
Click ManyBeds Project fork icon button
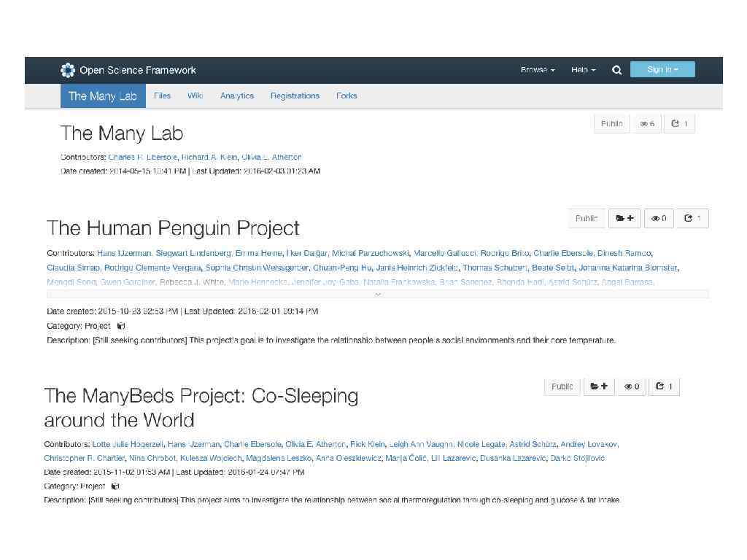[x=664, y=386]
